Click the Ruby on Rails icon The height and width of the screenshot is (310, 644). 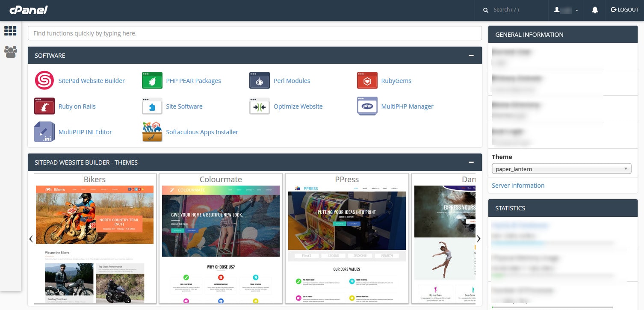click(44, 106)
